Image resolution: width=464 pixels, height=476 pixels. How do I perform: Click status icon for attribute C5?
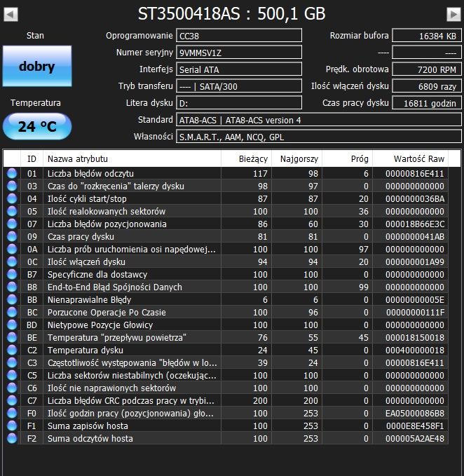[x=12, y=375]
